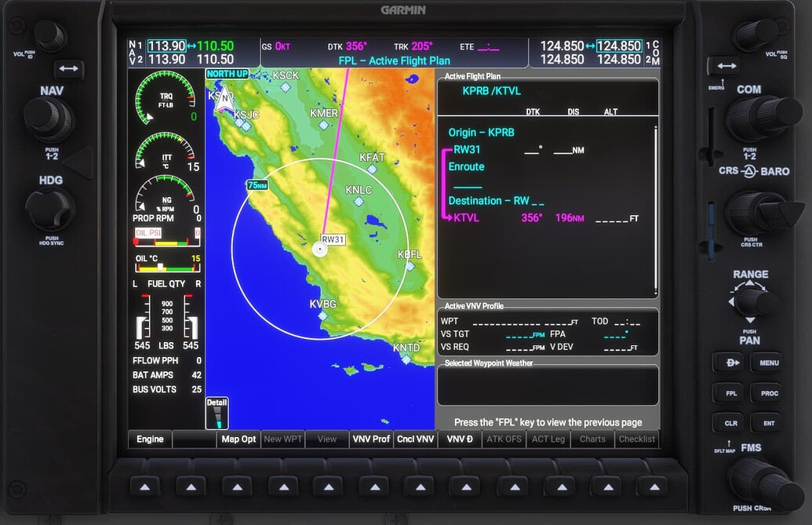This screenshot has width=812, height=525.
Task: Click the NORTH UP orientation indicator
Action: click(228, 73)
